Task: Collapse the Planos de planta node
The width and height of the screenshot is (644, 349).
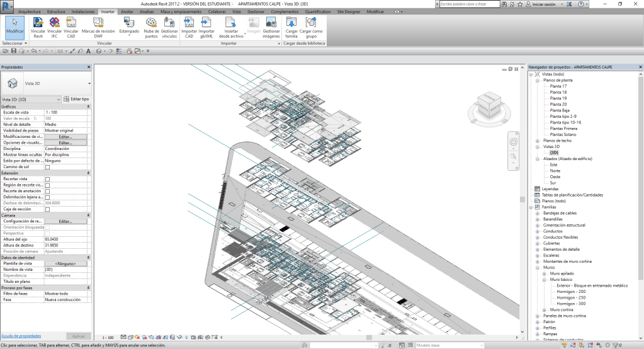Action: tap(537, 80)
